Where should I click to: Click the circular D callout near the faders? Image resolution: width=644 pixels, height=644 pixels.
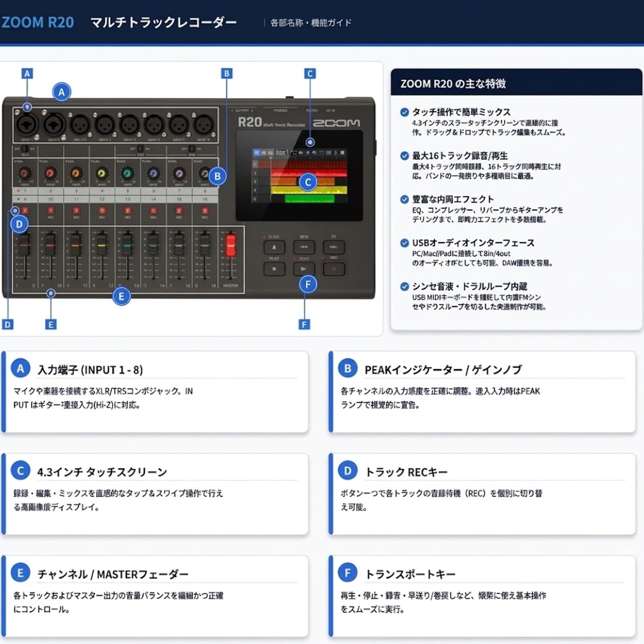coord(19,224)
